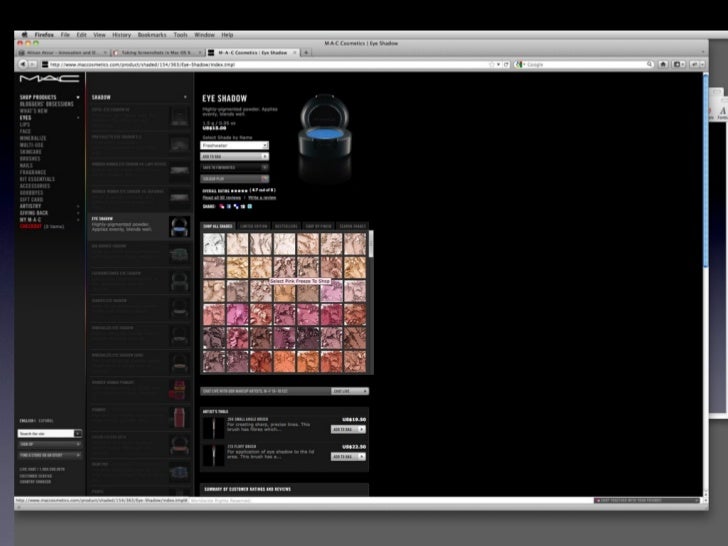Open the Tools menu

point(181,35)
